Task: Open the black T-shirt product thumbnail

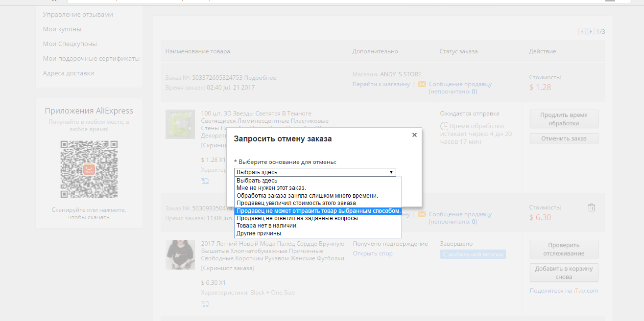Action: coord(181,254)
